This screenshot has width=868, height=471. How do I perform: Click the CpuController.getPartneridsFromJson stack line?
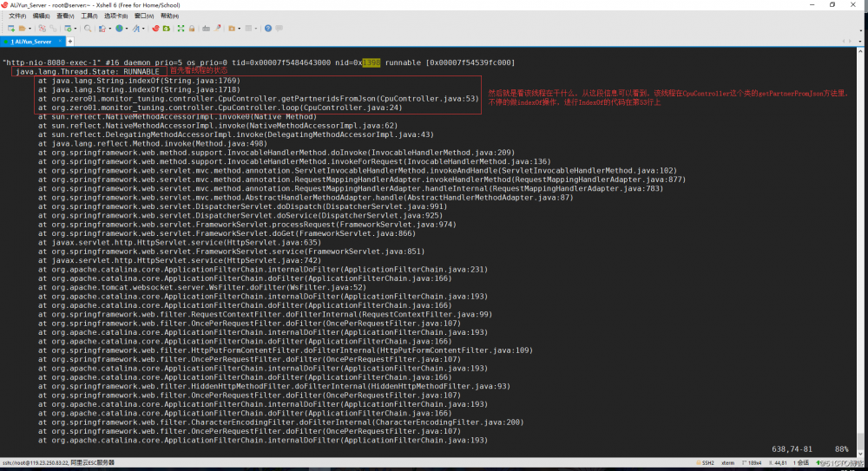pyautogui.click(x=259, y=99)
